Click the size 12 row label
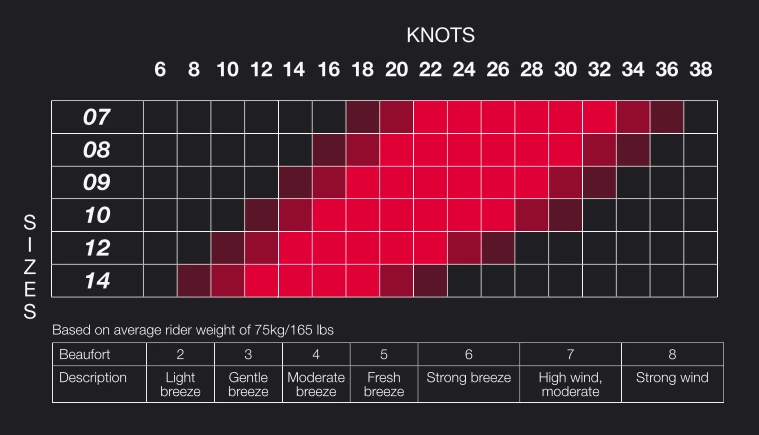The image size is (759, 435). 97,248
